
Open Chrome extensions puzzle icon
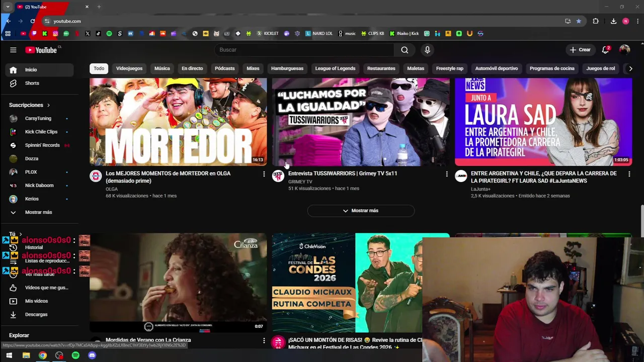click(596, 21)
